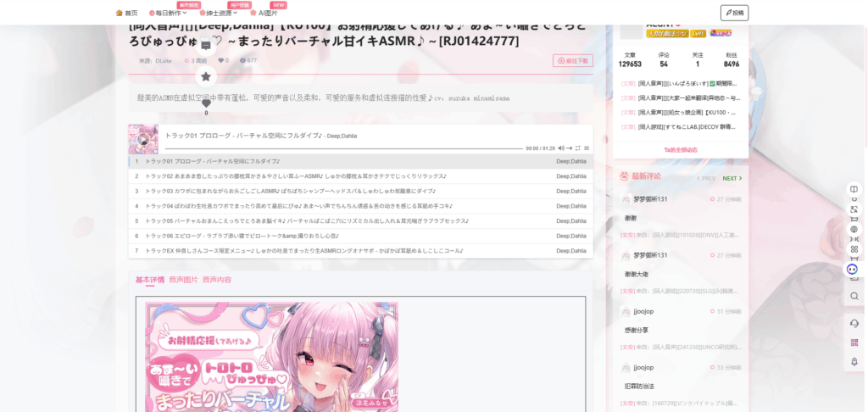The height and width of the screenshot is (412, 868).
Task: Click the 来源: DLsite source label
Action: coord(154,60)
